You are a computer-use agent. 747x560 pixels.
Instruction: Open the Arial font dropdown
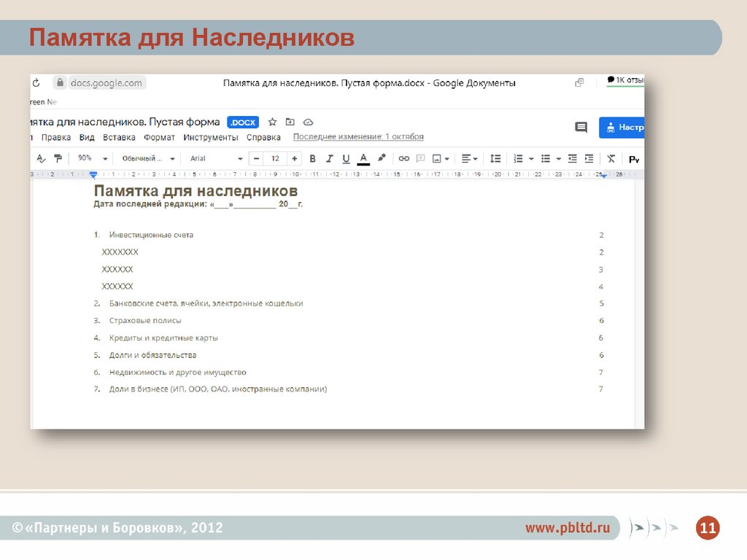pos(216,158)
